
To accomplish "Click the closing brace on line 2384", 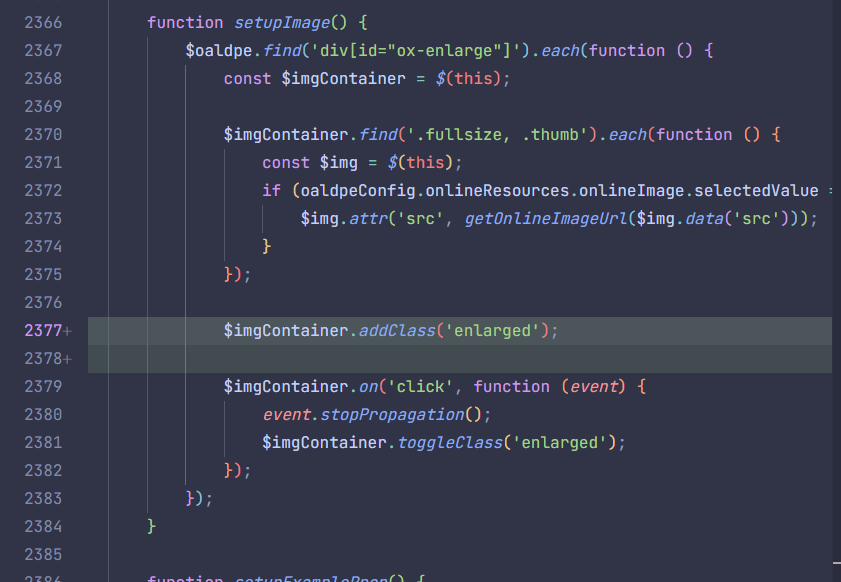I will click(x=151, y=526).
